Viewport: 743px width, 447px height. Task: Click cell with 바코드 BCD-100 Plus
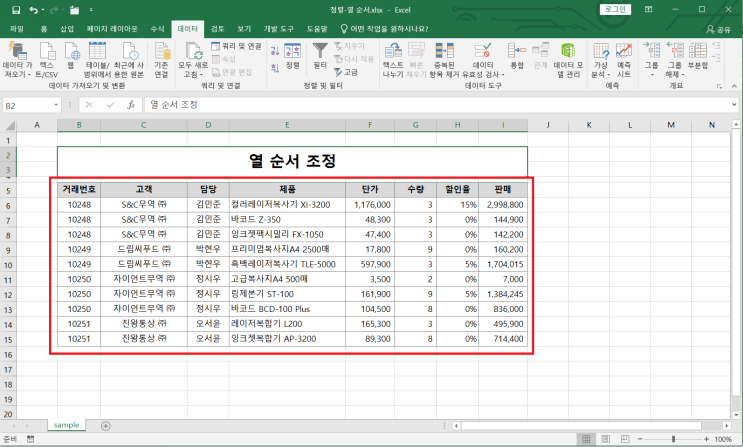tap(287, 309)
